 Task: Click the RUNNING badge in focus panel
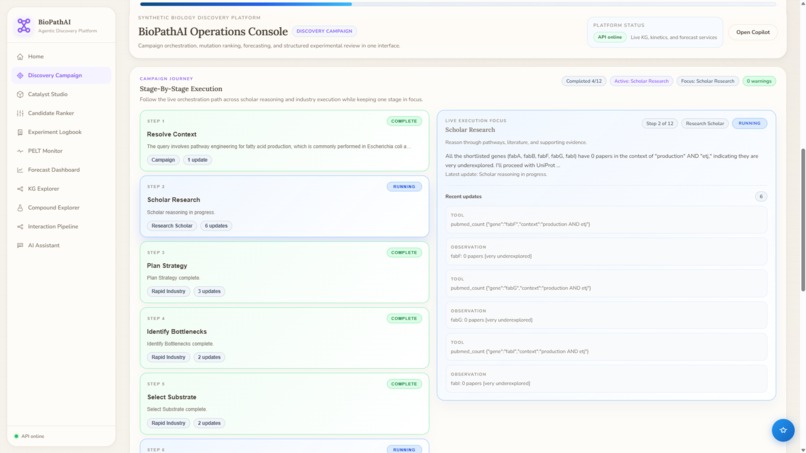[749, 123]
